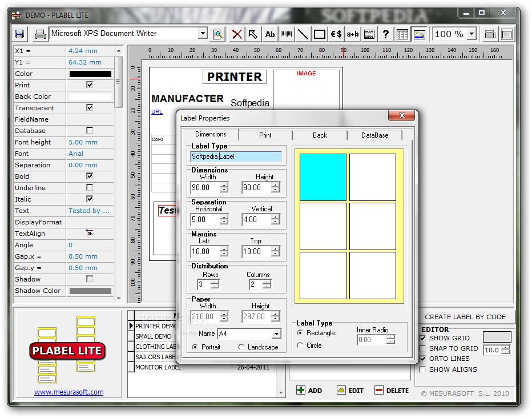Enable the Underline checkbox
This screenshot has height=418, width=532.
pos(90,187)
